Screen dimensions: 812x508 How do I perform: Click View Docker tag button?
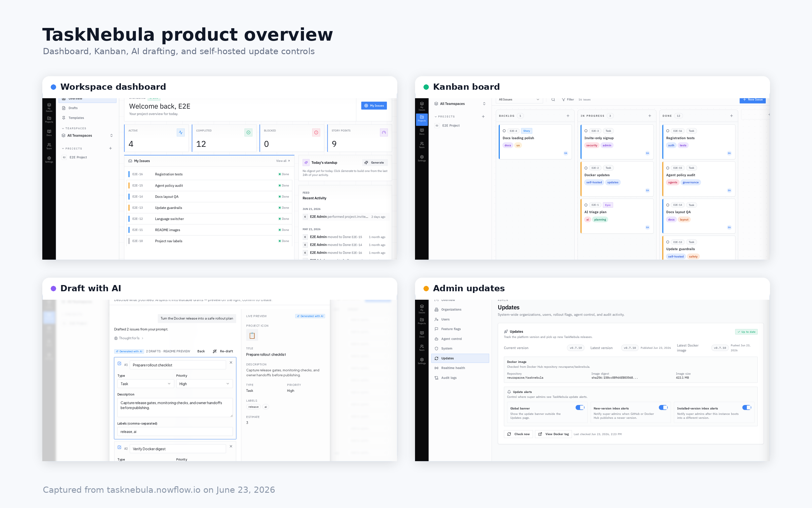(x=553, y=434)
